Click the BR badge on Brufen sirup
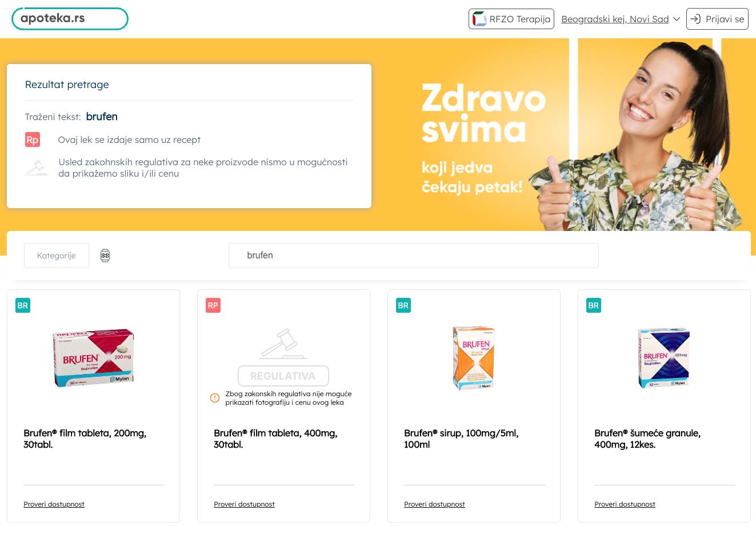Viewport: 756px width, 538px height. [x=403, y=305]
